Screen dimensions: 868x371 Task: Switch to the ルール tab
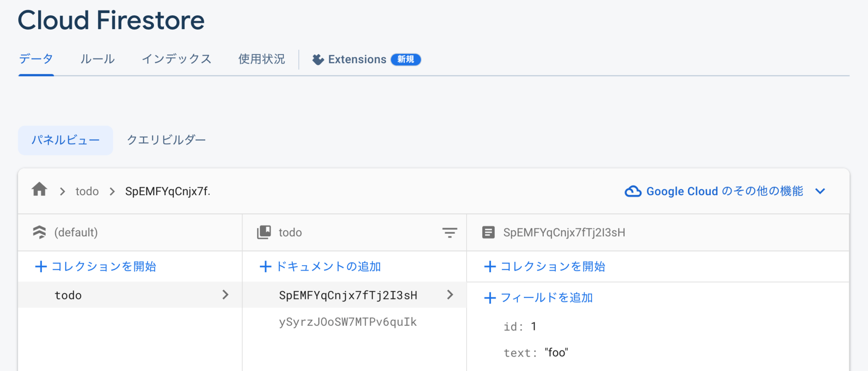pos(97,59)
